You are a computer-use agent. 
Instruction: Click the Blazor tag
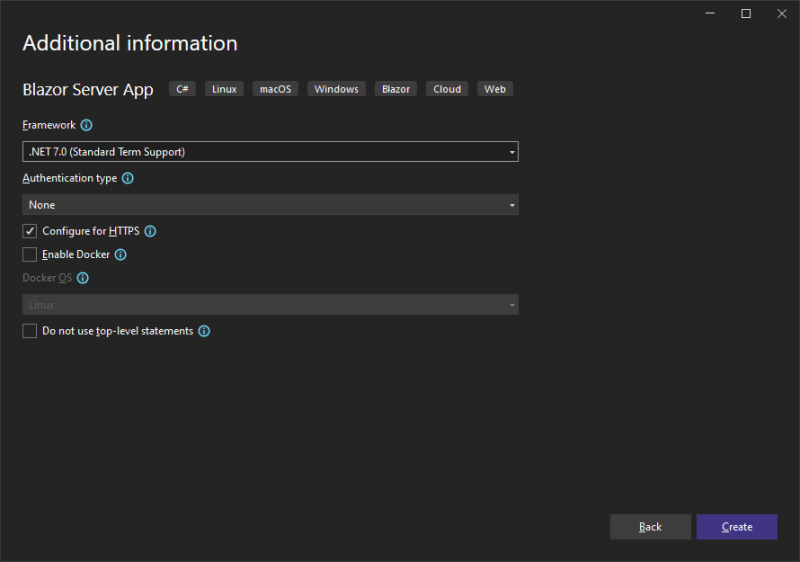click(x=396, y=89)
